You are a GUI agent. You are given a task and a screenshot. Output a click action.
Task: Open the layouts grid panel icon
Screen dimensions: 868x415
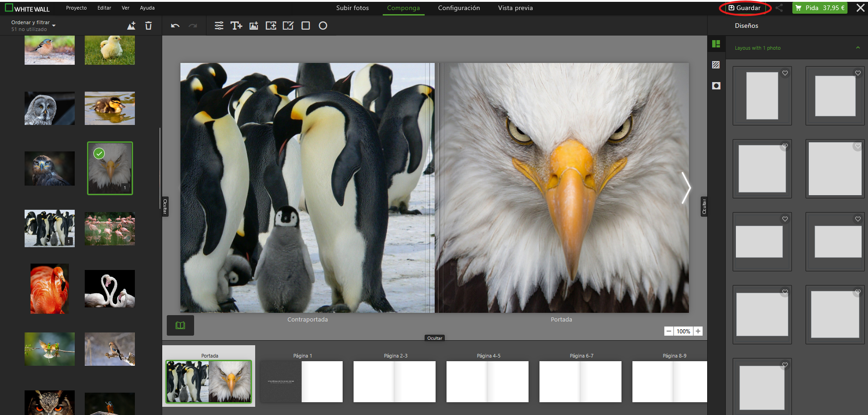716,44
